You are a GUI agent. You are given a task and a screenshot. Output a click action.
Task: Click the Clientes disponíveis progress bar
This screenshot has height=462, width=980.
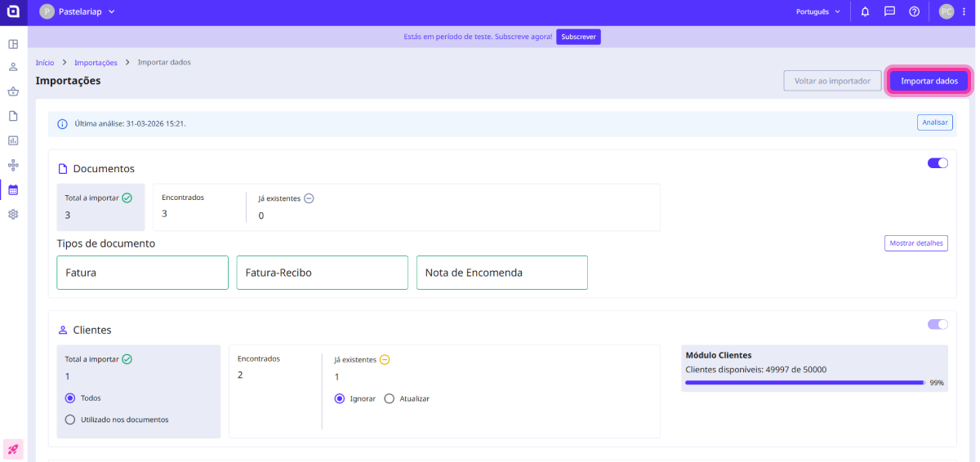click(x=804, y=382)
